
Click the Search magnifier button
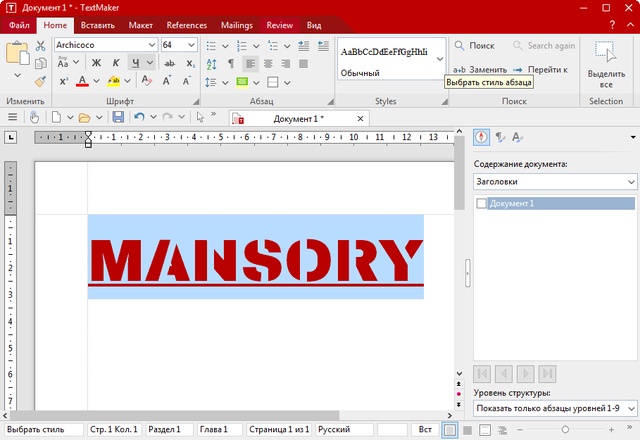tap(474, 46)
